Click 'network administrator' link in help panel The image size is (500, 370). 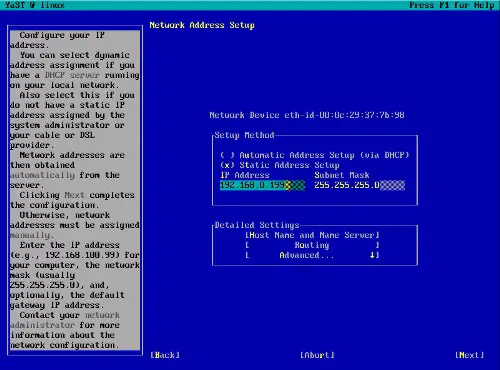click(x=65, y=320)
